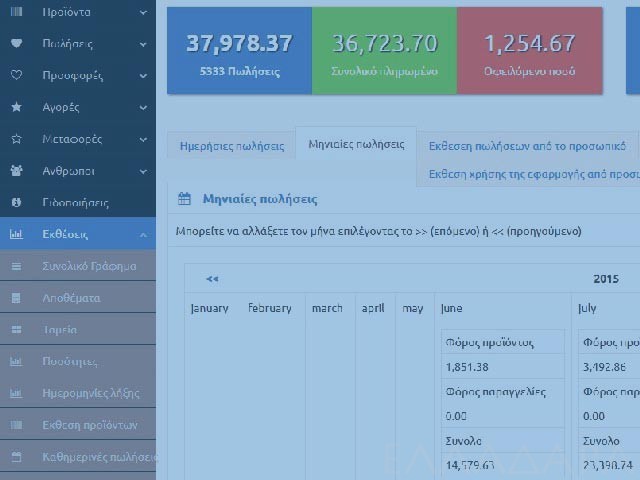This screenshot has width=640, height=480.
Task: Click the calendar icon in Μηνιαίες πωλήσεις header
Action: pyautogui.click(x=184, y=199)
